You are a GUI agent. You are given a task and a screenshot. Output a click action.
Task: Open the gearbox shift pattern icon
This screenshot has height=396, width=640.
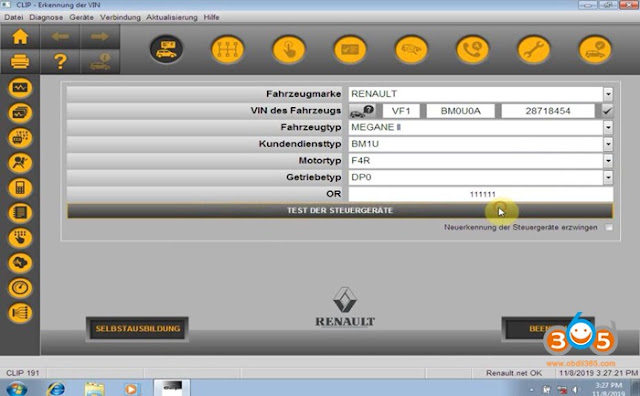click(x=227, y=49)
